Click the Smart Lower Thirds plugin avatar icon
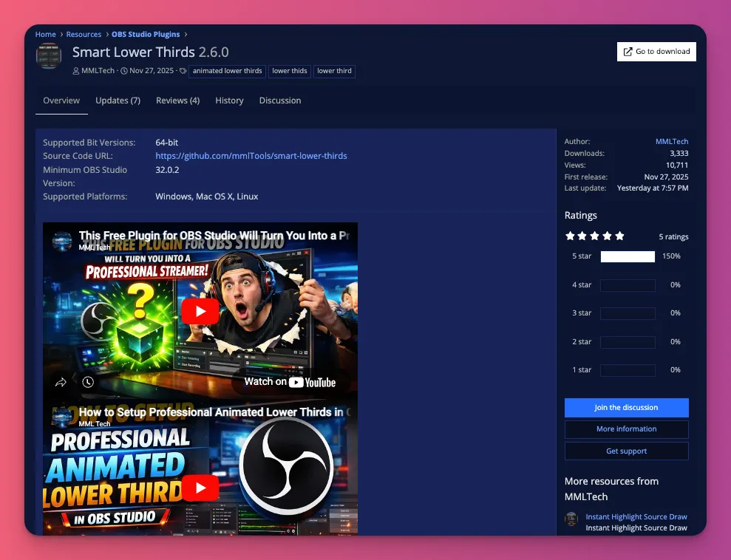Image resolution: width=731 pixels, height=560 pixels. pos(49,55)
